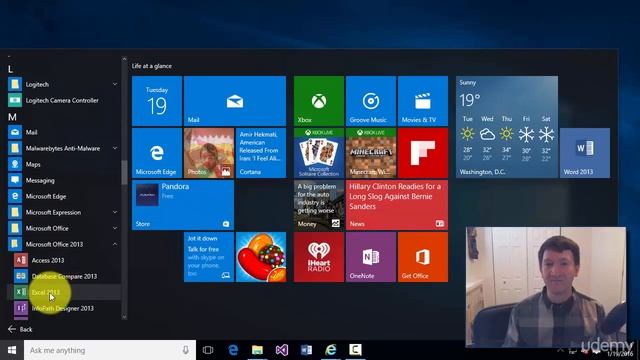
Task: Open the Movies & TV tile
Action: pyautogui.click(x=423, y=101)
